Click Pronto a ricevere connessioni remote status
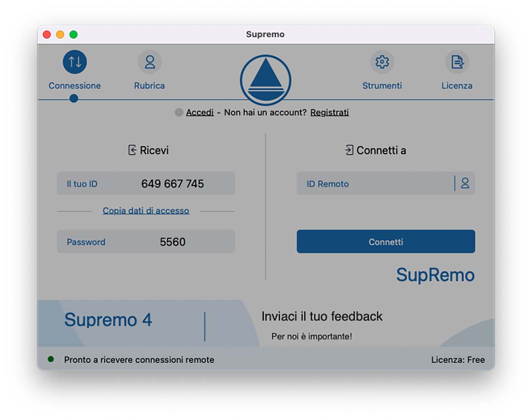 (139, 360)
